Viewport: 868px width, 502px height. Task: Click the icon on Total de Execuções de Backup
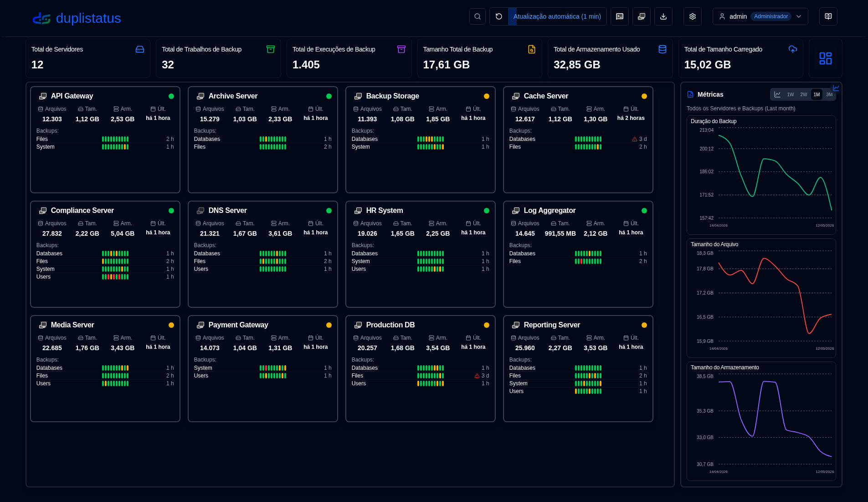point(401,49)
